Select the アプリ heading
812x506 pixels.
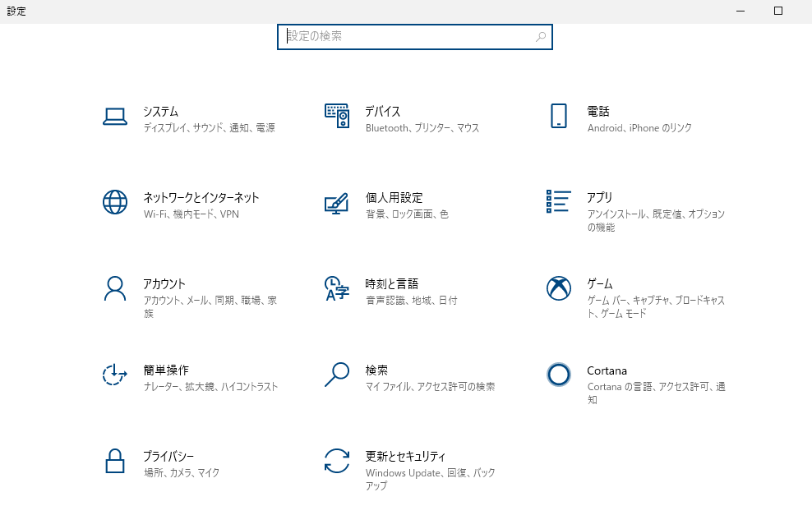pyautogui.click(x=600, y=198)
